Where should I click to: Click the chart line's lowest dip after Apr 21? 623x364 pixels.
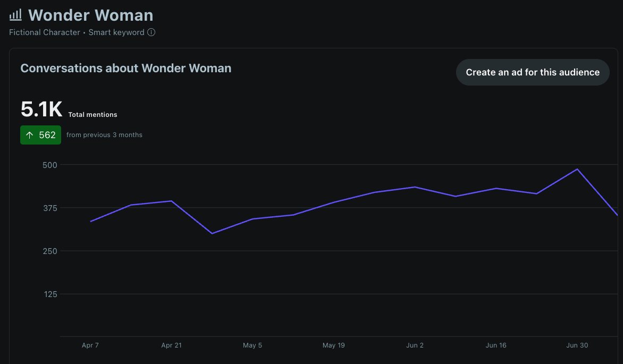pos(212,233)
